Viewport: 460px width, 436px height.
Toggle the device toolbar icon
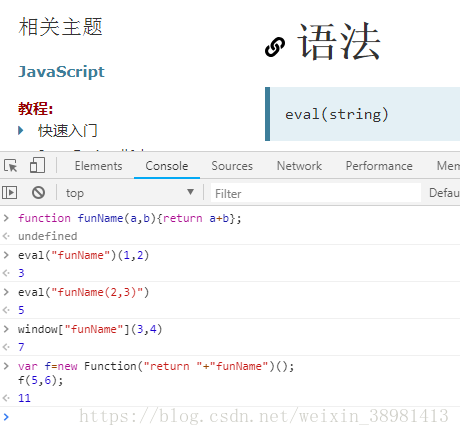[x=37, y=165]
